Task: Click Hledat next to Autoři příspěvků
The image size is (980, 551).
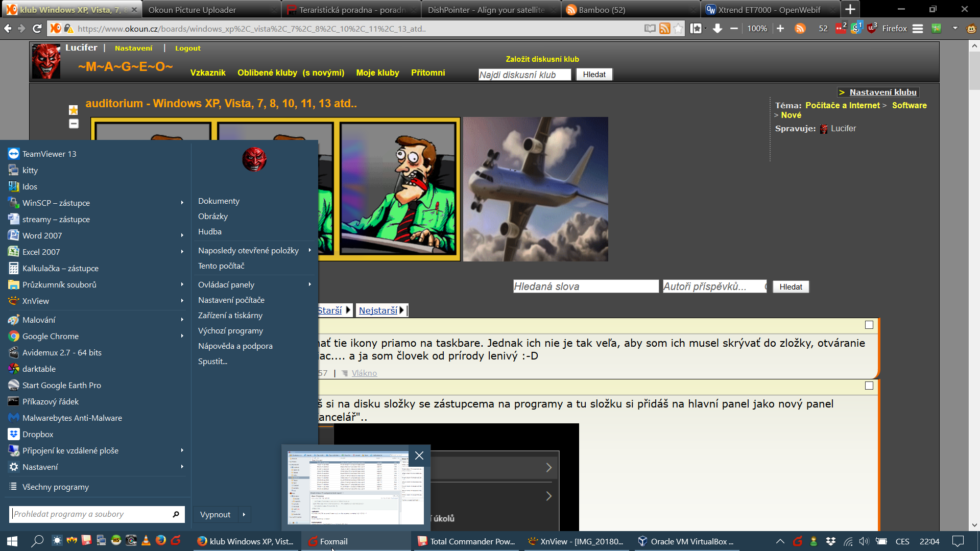Action: coord(791,287)
